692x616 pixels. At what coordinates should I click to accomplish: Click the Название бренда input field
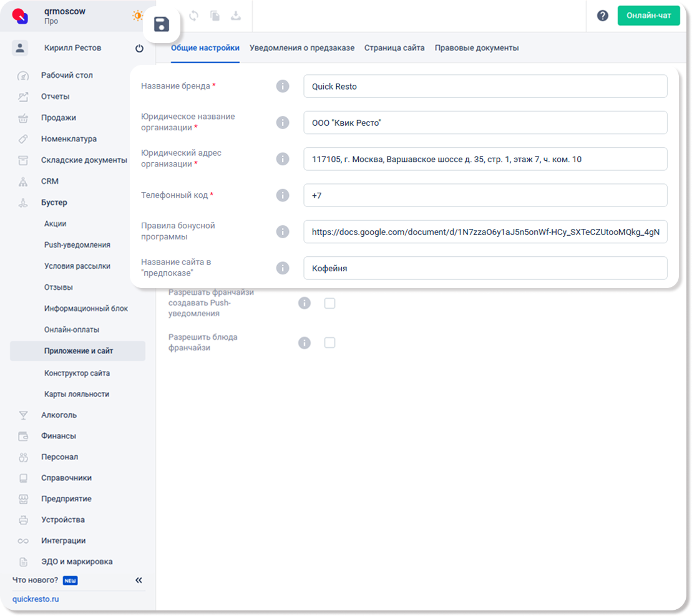point(485,87)
